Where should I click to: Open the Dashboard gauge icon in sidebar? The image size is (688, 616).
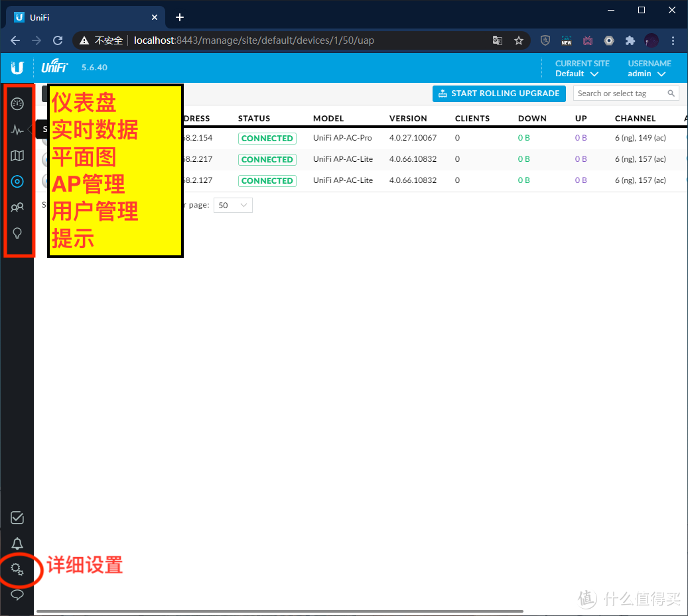[x=17, y=104]
